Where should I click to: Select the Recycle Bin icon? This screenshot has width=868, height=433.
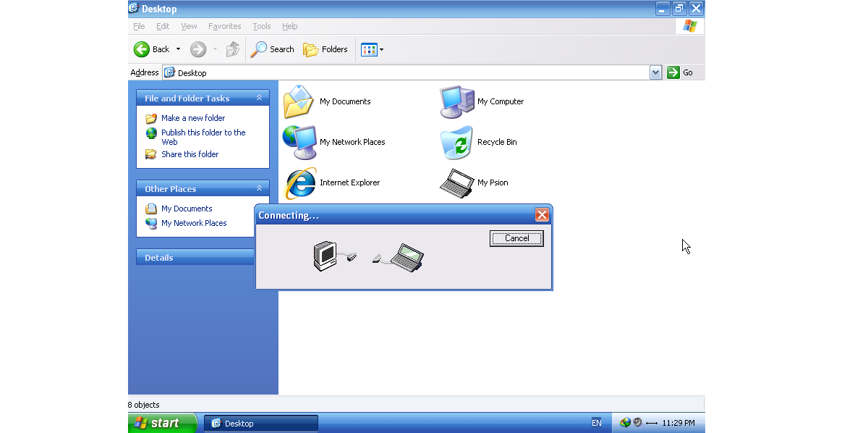(x=457, y=142)
